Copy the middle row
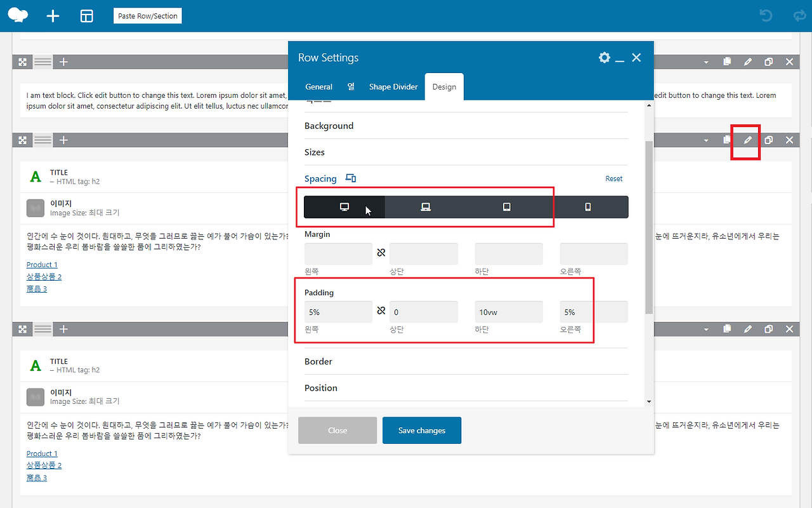Viewport: 812px width, 508px height. click(x=727, y=140)
